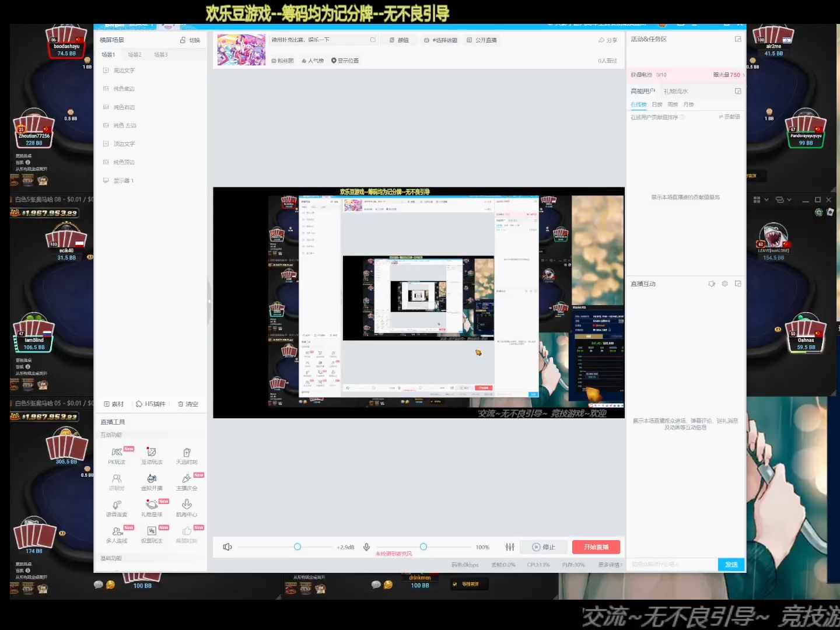Viewport: 840px width, 630px height.
Task: Adjust the microphone volume slider handle
Action: [x=423, y=547]
